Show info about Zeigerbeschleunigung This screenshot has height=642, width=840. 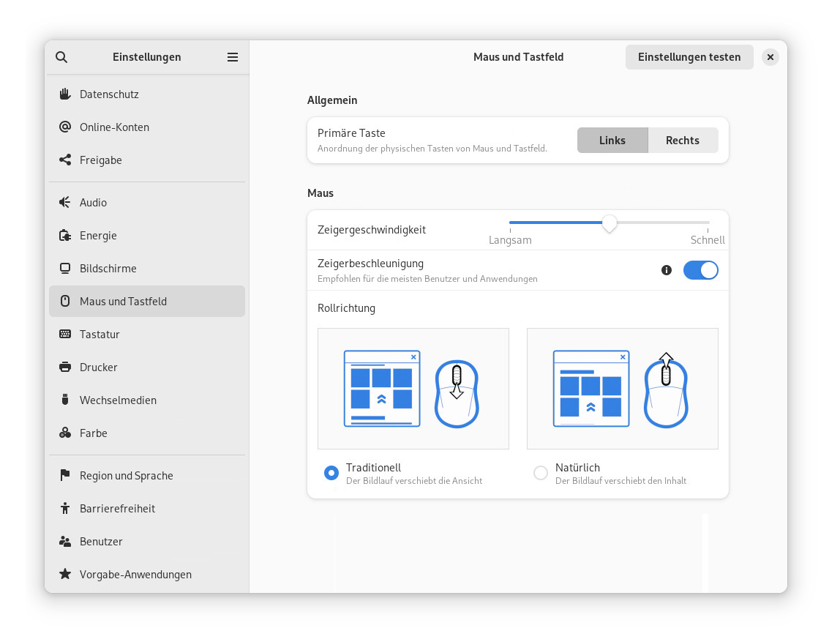point(666,270)
